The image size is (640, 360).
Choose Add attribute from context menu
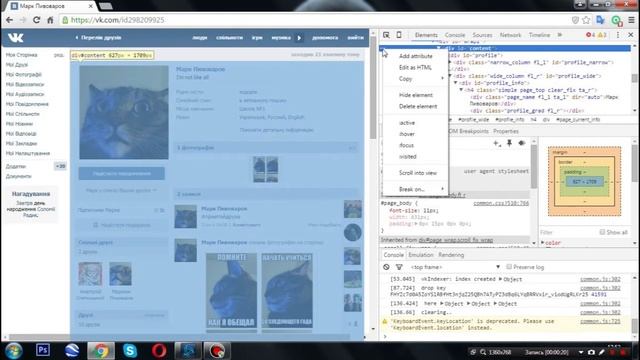pyautogui.click(x=416, y=56)
